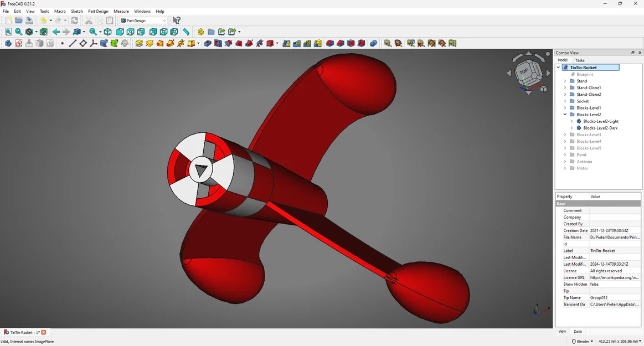The height and width of the screenshot is (346, 644).
Task: Click the Save document icon
Action: pos(29,20)
